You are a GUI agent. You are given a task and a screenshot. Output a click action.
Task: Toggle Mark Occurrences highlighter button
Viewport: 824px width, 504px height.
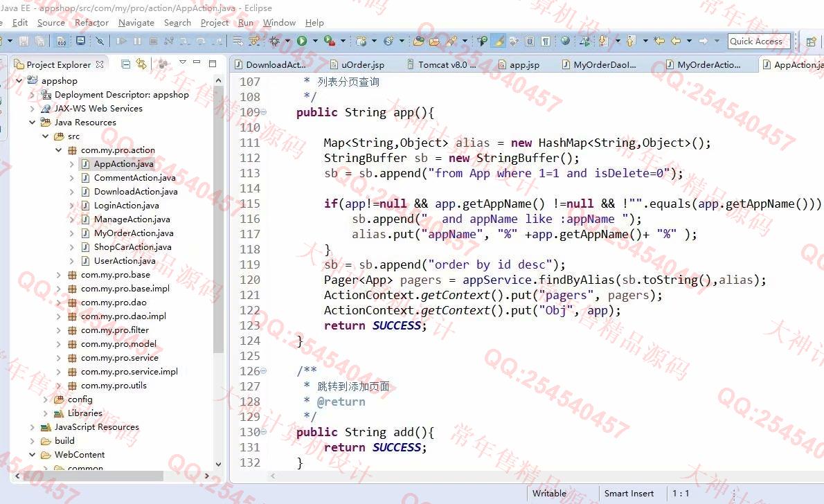[498, 41]
